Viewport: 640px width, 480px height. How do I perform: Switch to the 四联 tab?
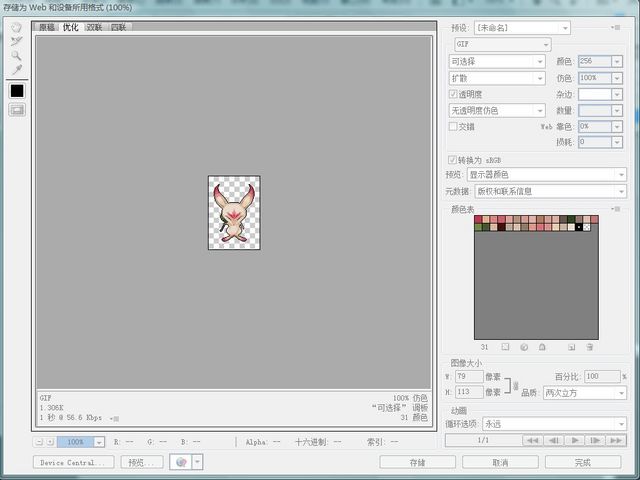point(118,27)
